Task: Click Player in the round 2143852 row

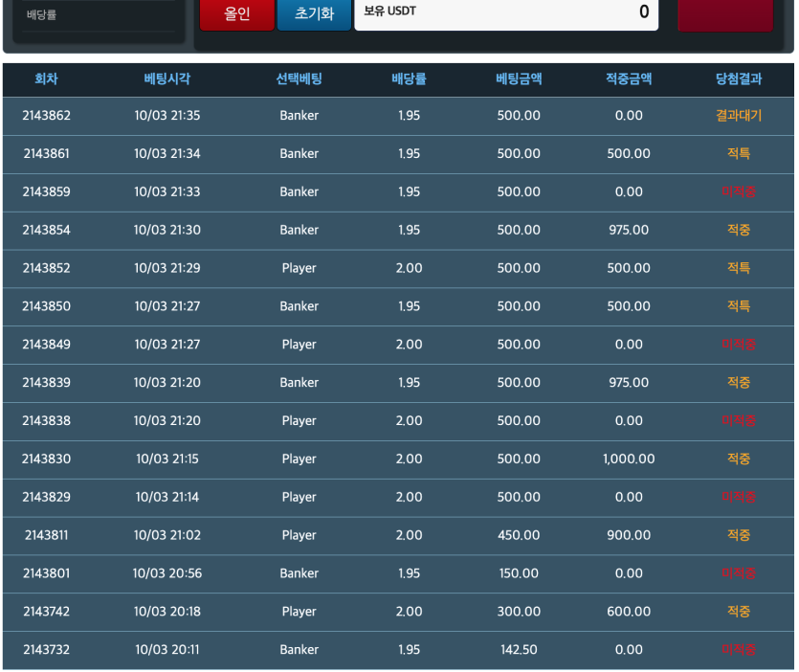Action: tap(300, 269)
